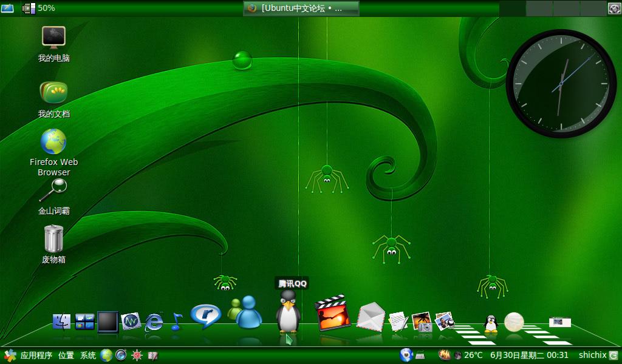Open the 系统 menu

click(88, 356)
